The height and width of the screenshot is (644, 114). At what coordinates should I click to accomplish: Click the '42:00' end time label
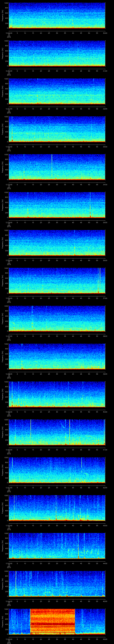tap(105, 487)
